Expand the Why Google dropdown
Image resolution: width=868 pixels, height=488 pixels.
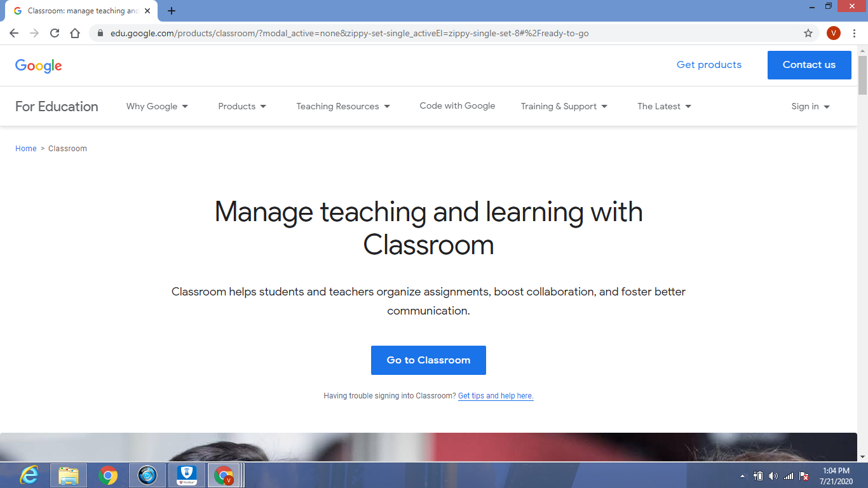click(x=157, y=106)
